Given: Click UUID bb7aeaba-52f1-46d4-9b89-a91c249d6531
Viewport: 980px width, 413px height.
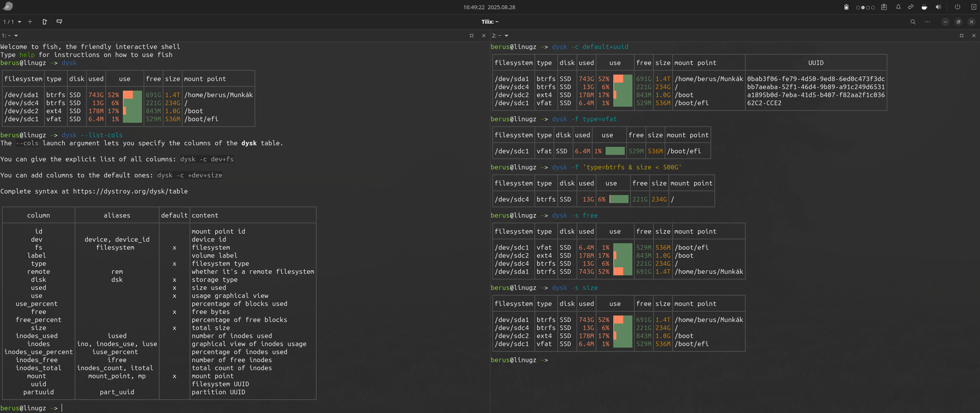Looking at the screenshot, I should pos(816,87).
